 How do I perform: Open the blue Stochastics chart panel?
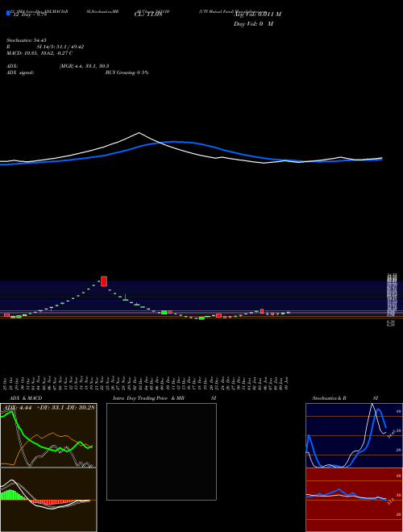tap(354, 435)
